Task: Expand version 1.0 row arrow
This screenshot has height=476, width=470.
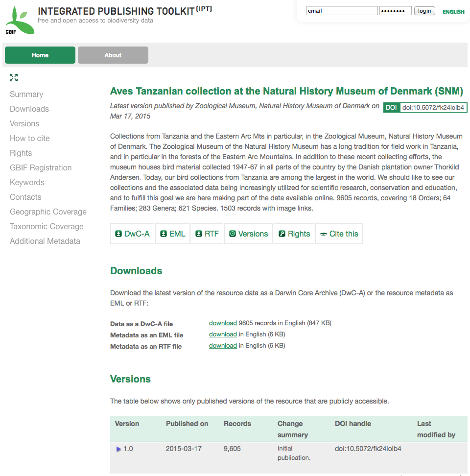Action: [x=118, y=449]
